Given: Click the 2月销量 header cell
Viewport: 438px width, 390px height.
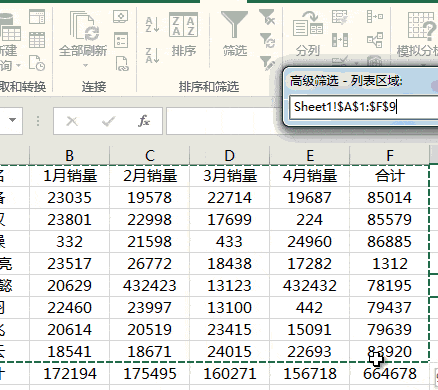Looking at the screenshot, I should click(149, 176).
